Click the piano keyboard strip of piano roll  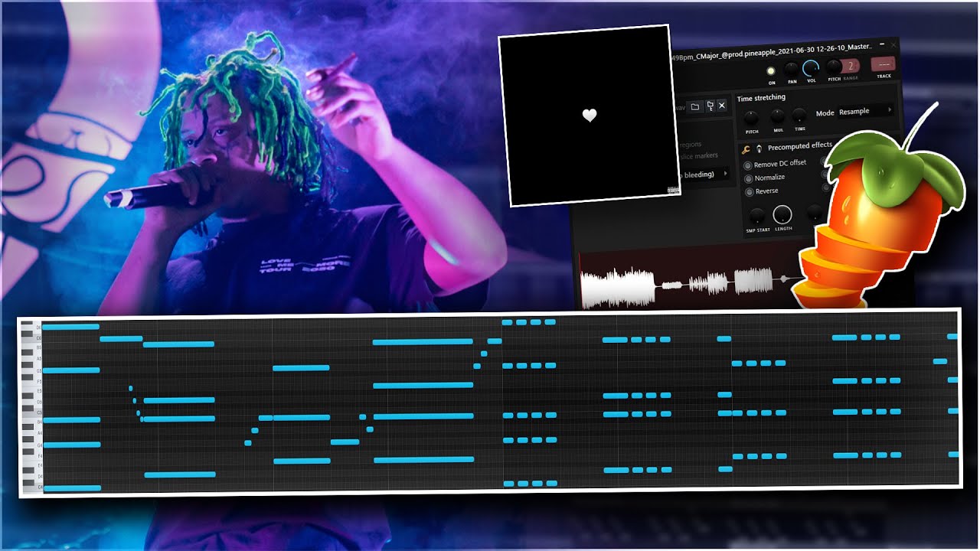[31, 406]
